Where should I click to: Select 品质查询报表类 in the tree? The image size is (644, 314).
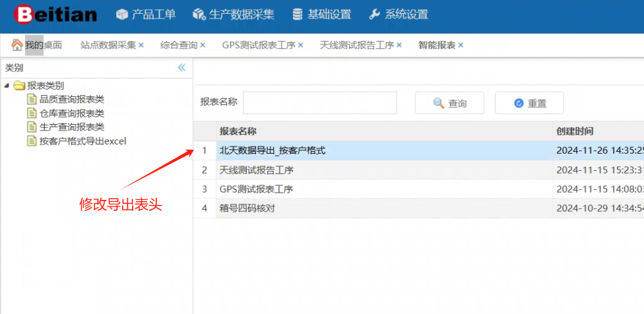[x=71, y=99]
